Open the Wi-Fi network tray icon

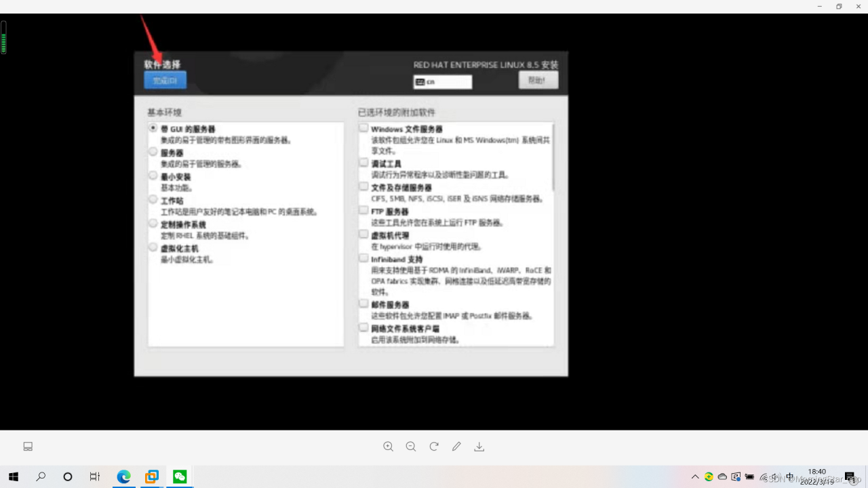tap(764, 477)
